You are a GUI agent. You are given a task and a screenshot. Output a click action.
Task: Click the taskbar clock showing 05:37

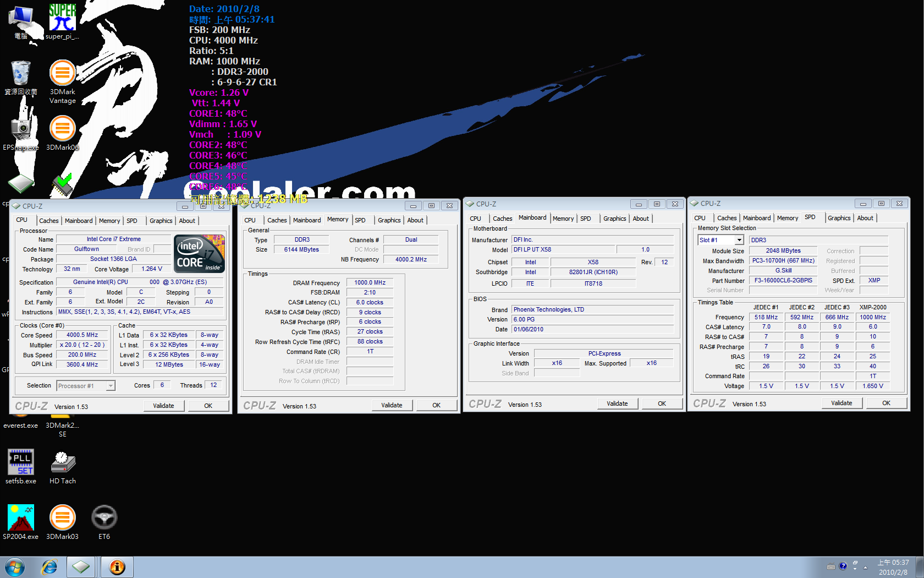[x=893, y=567]
